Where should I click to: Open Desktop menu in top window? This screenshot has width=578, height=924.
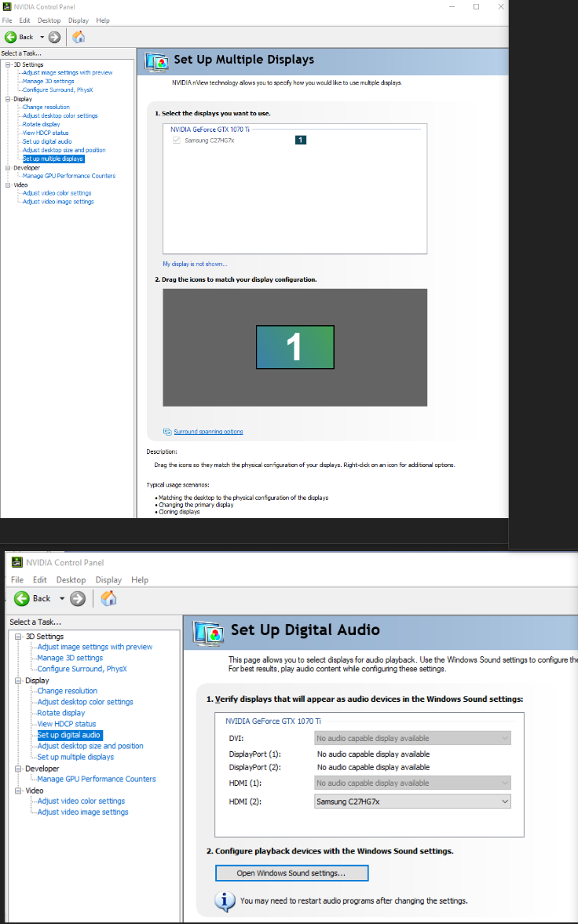49,20
